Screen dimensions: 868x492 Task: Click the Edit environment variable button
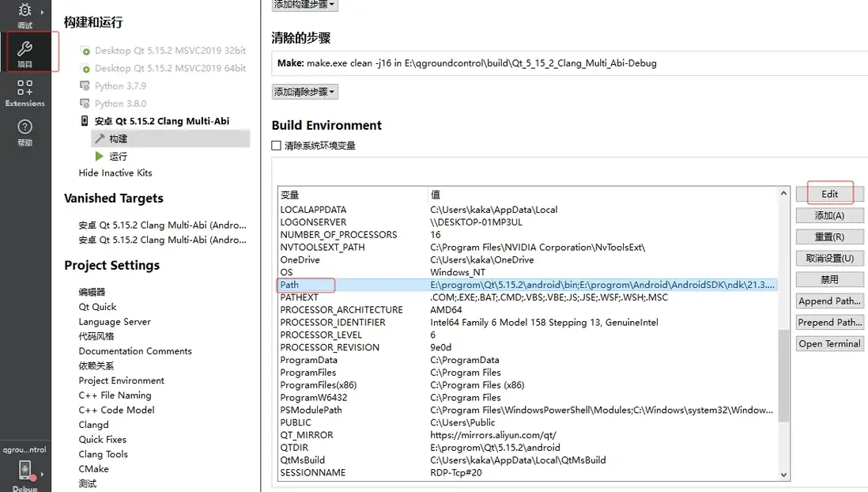(x=829, y=194)
